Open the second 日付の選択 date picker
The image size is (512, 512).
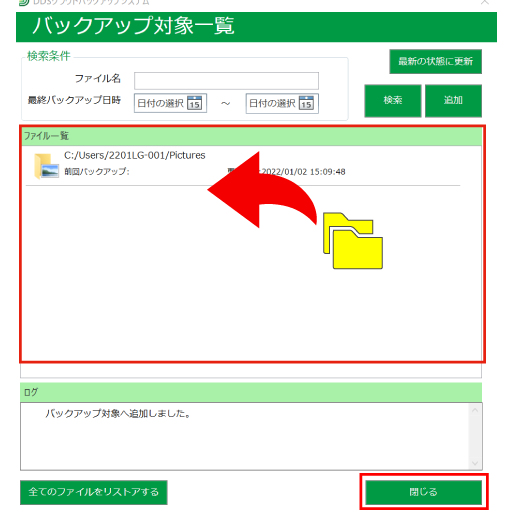(282, 103)
